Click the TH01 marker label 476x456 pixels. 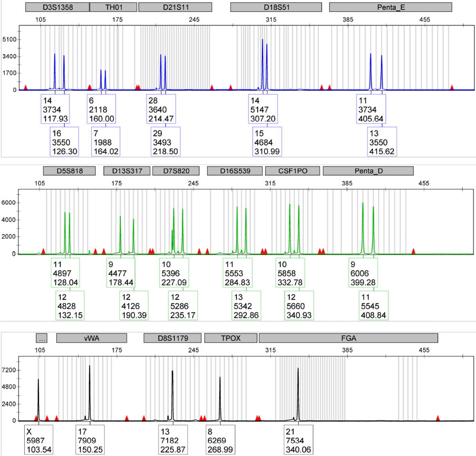pyautogui.click(x=113, y=7)
